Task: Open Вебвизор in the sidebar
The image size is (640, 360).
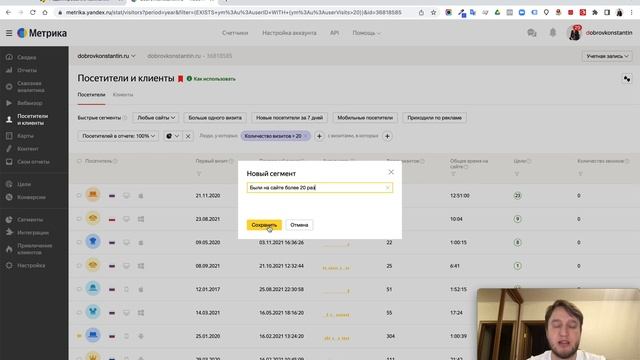Action: click(30, 103)
